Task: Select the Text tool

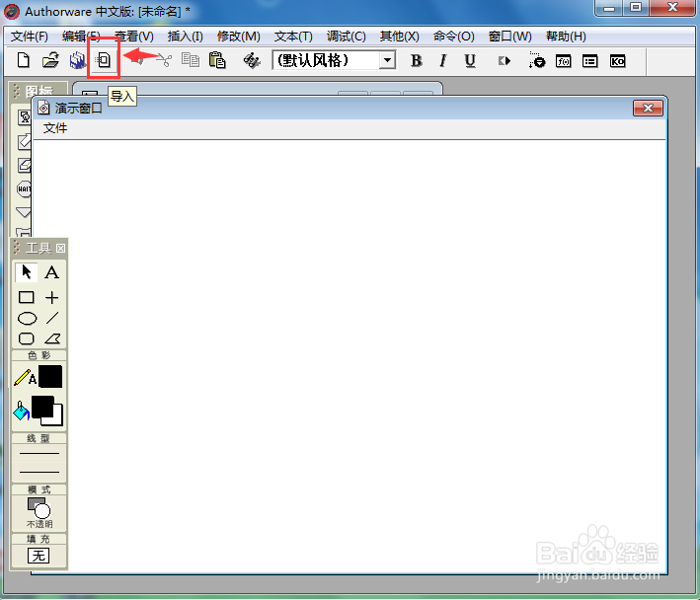Action: [51, 272]
